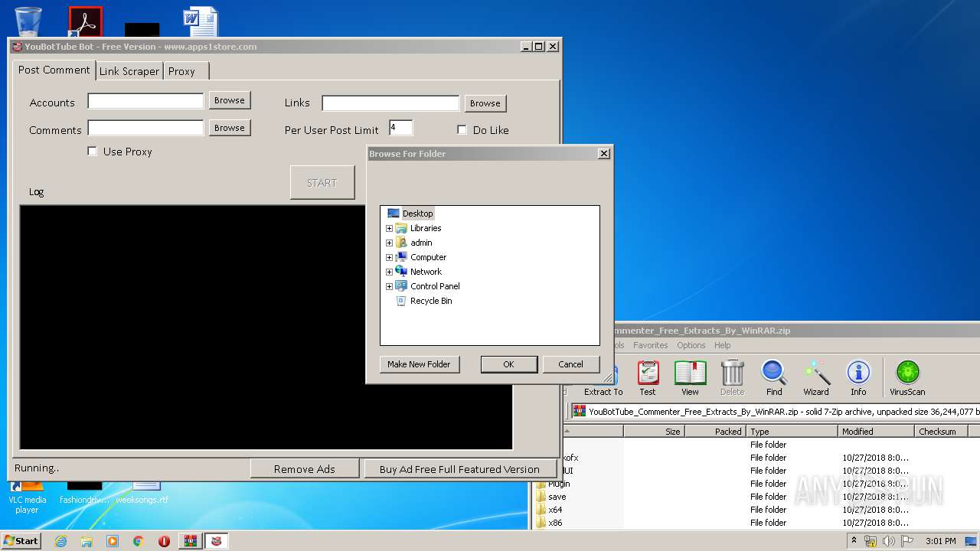Click the VirusScan icon in WinRAR
980x551 pixels.
point(907,378)
